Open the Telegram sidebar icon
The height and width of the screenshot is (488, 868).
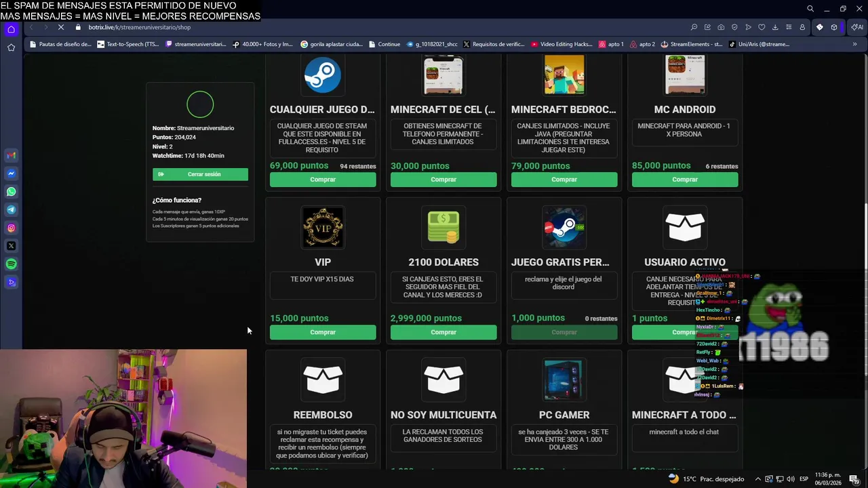(11, 210)
